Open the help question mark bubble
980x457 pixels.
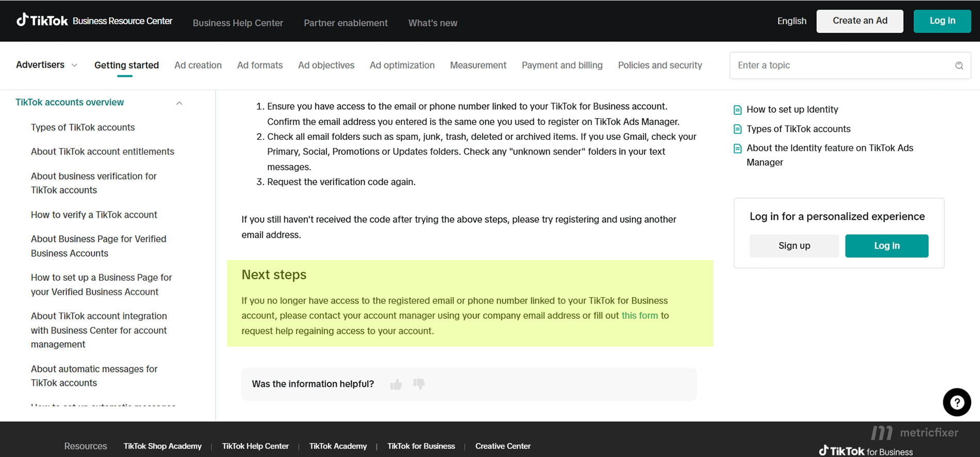957,402
